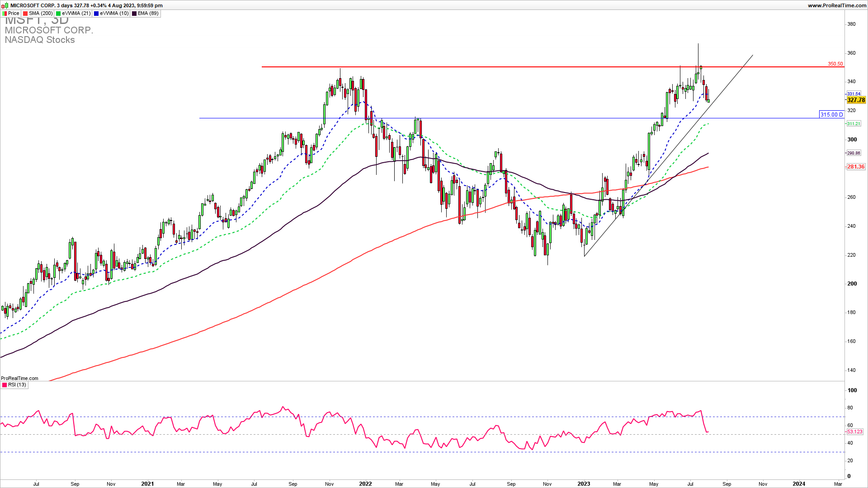This screenshot has width=868, height=488.
Task: Open the RSI (13) indicator label
Action: pyautogui.click(x=14, y=385)
